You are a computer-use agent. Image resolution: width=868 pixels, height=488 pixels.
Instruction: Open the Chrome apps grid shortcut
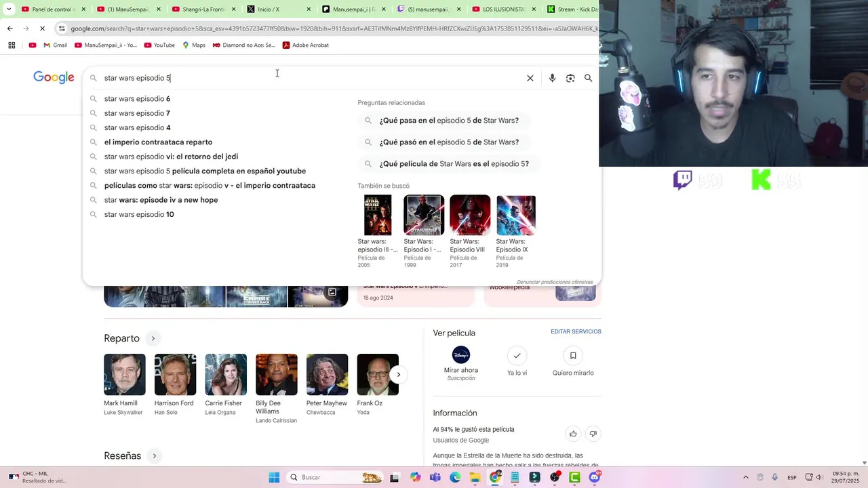[12, 45]
